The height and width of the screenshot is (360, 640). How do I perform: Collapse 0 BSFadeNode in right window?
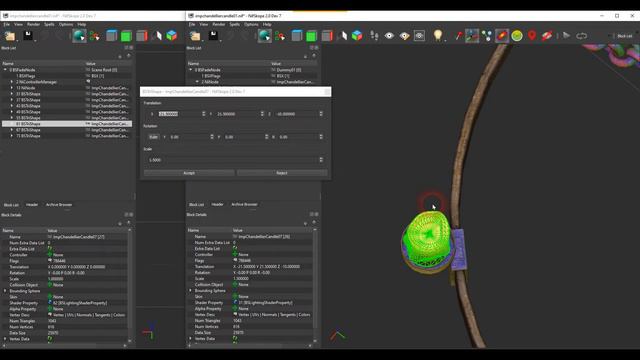point(191,70)
